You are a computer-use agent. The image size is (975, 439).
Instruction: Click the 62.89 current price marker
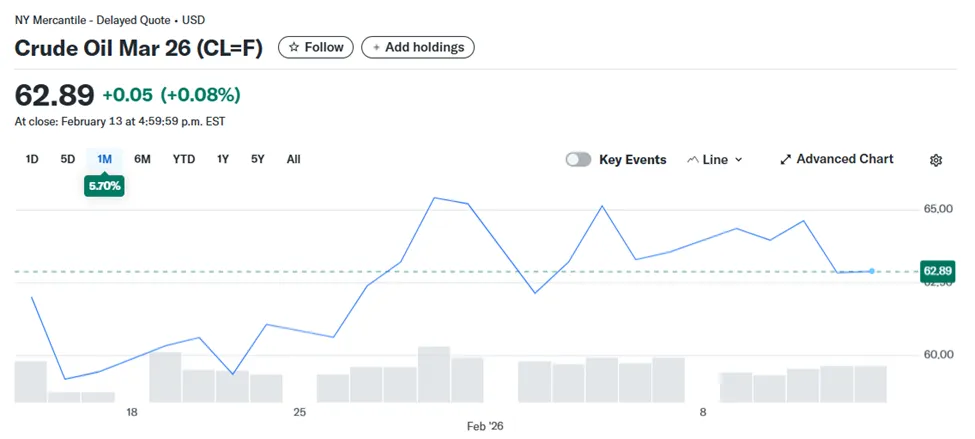[938, 271]
